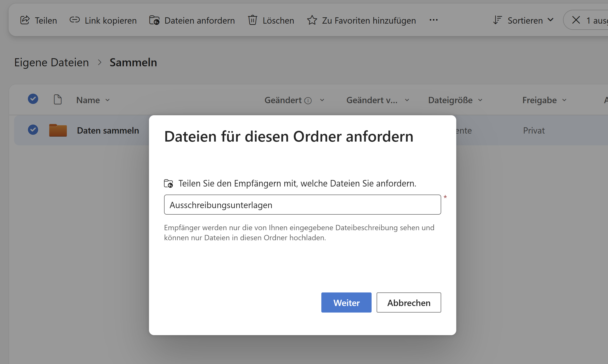Click the info icon next to Geändert
The width and height of the screenshot is (608, 364).
(x=308, y=100)
